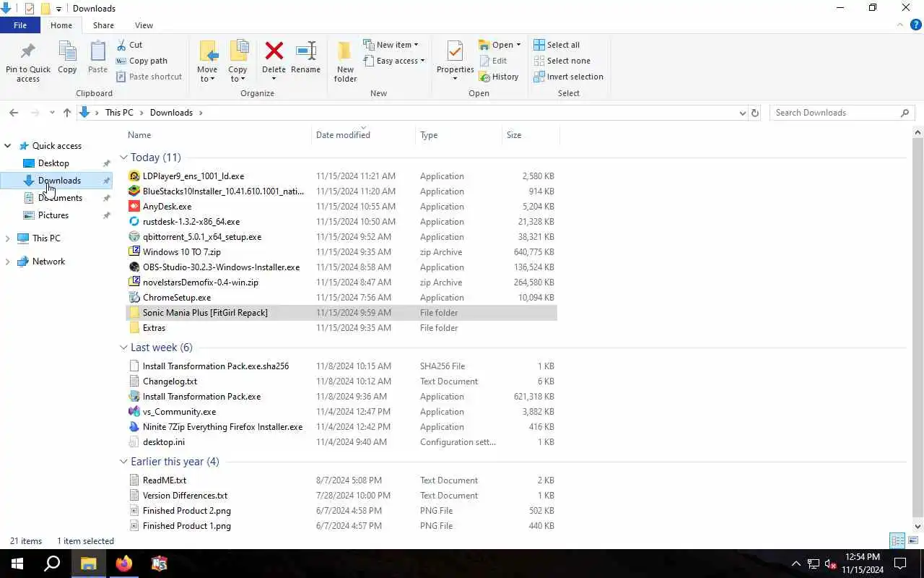Open Pictures in Quick access
Screen dimensions: 924x578
[53, 215]
